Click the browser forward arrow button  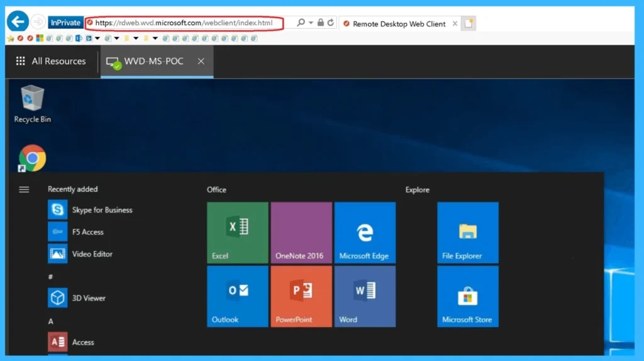tap(38, 22)
